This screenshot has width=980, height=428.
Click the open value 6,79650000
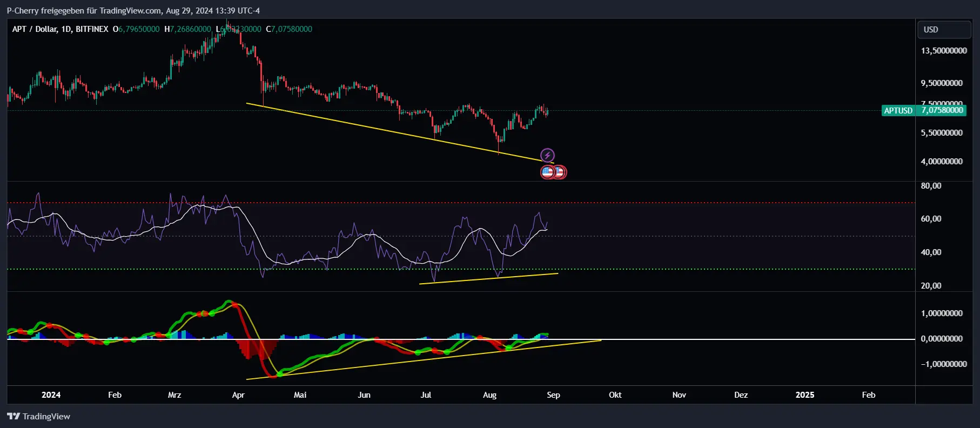pyautogui.click(x=139, y=29)
